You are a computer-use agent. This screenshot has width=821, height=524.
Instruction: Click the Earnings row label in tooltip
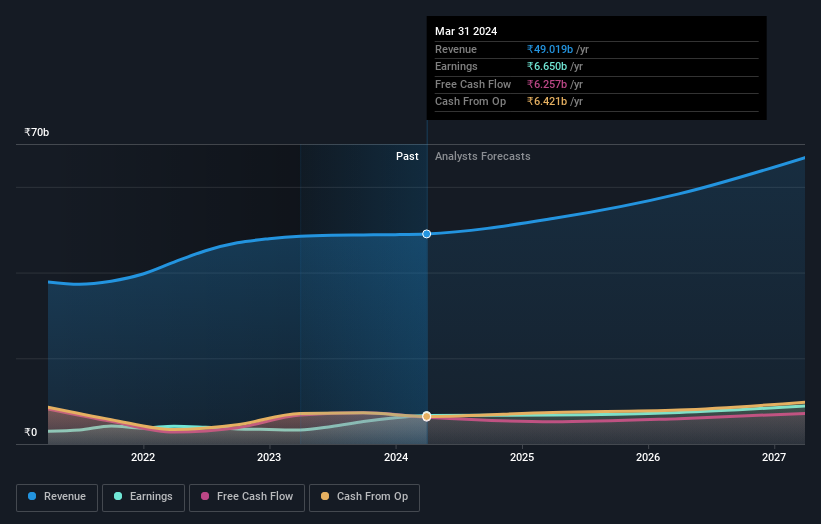[456, 66]
